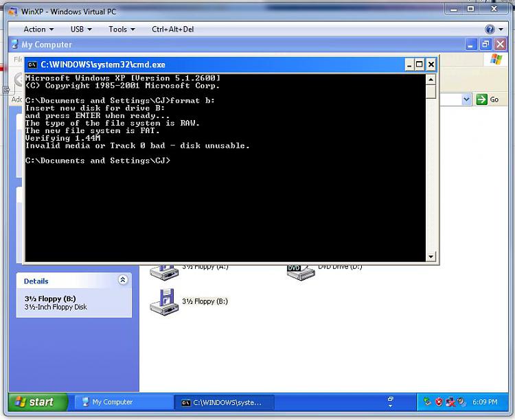The width and height of the screenshot is (515, 420).
Task: Click the cmd.exe title bar icon
Action: [x=32, y=65]
